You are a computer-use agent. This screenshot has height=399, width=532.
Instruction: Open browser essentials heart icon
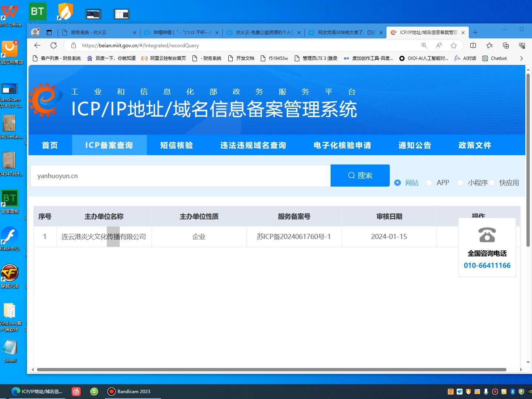coord(522,45)
